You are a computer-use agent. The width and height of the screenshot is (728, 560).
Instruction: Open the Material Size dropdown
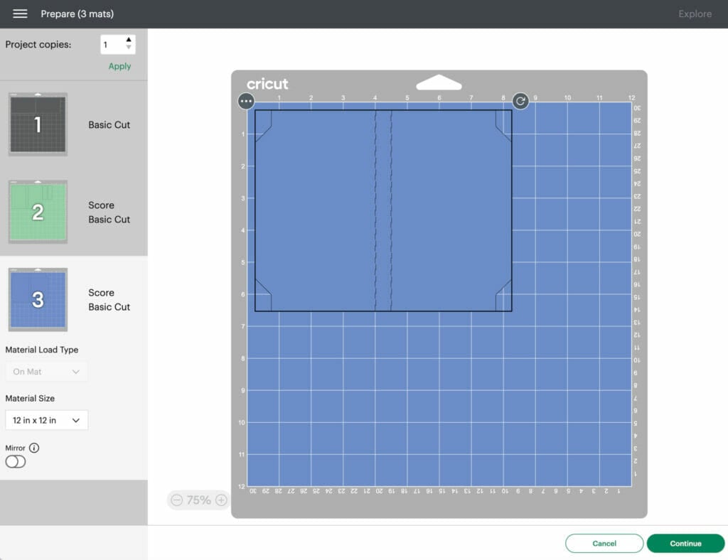click(x=46, y=420)
